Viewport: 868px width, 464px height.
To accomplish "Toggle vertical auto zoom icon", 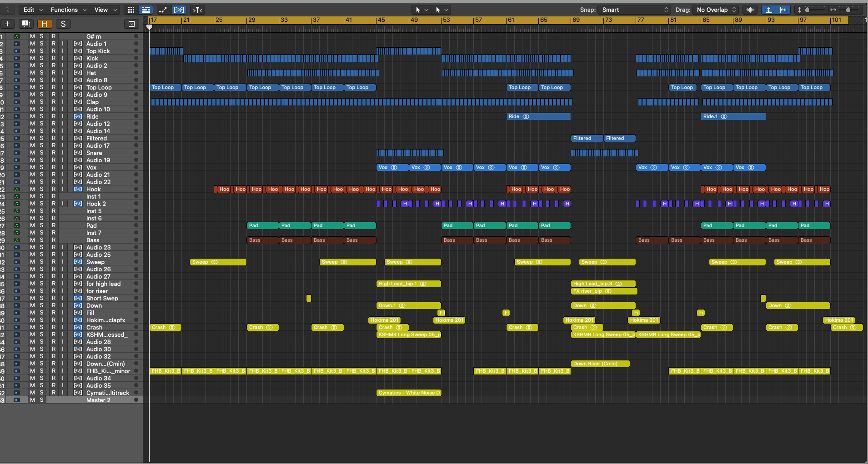I will [768, 10].
